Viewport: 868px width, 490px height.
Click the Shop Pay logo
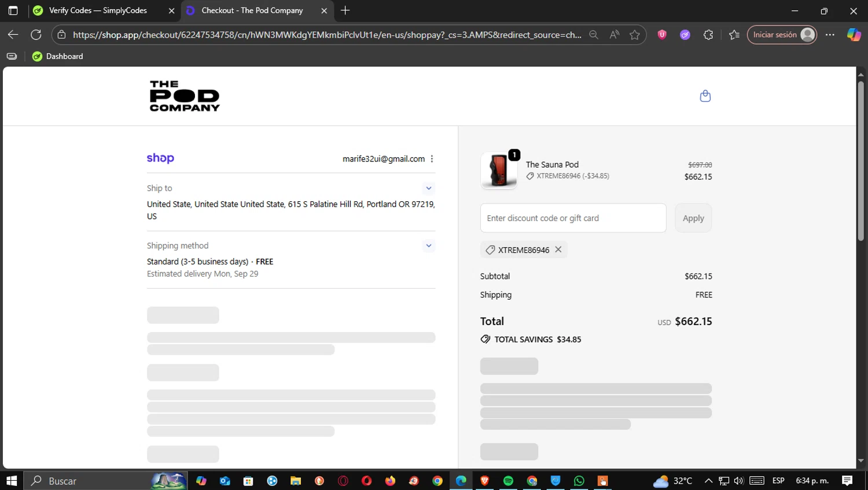(160, 158)
